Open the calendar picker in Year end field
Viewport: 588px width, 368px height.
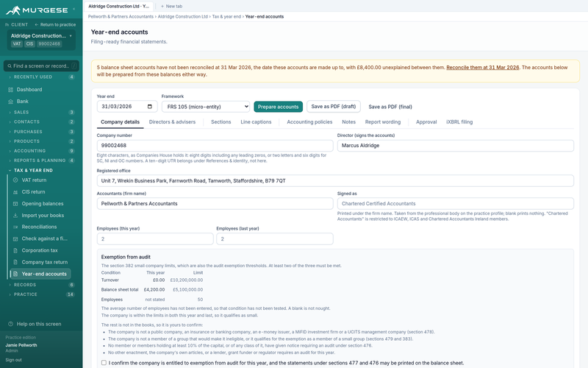(x=150, y=106)
